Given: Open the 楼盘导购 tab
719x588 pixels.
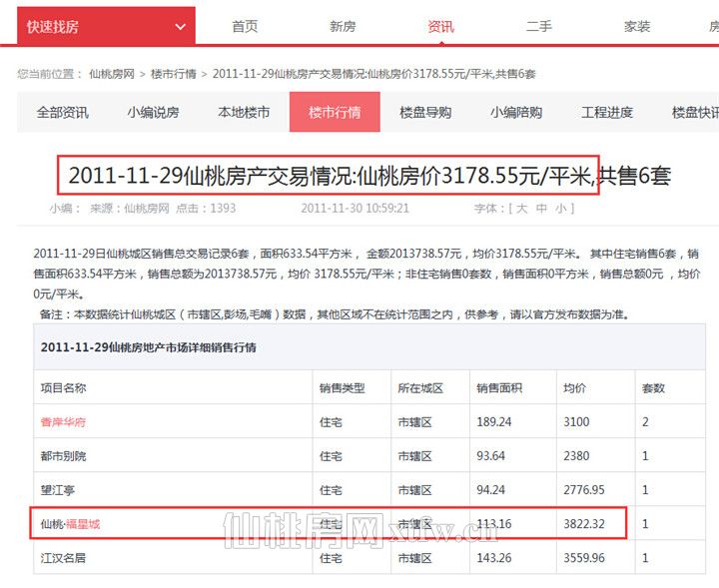Looking at the screenshot, I should 425,113.
